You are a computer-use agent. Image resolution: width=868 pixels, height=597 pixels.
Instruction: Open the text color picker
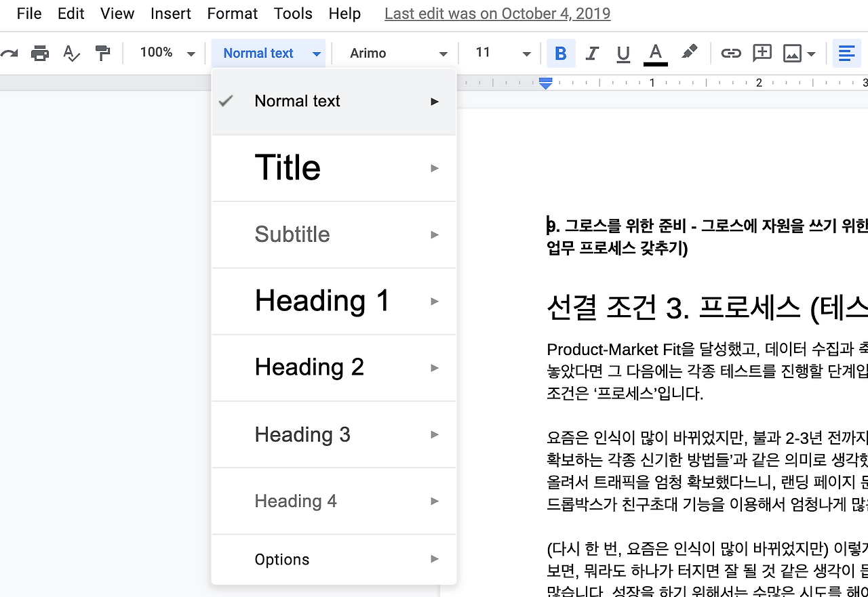pos(655,54)
